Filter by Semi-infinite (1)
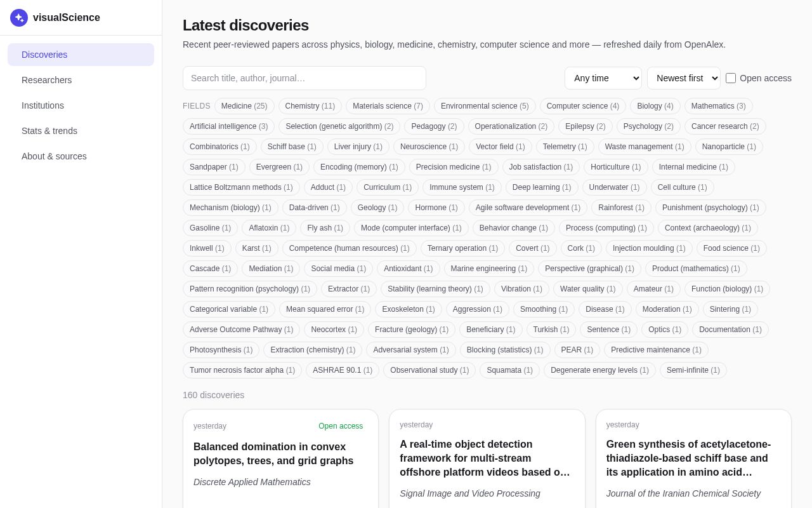Image resolution: width=812 pixels, height=508 pixels. 693,370
